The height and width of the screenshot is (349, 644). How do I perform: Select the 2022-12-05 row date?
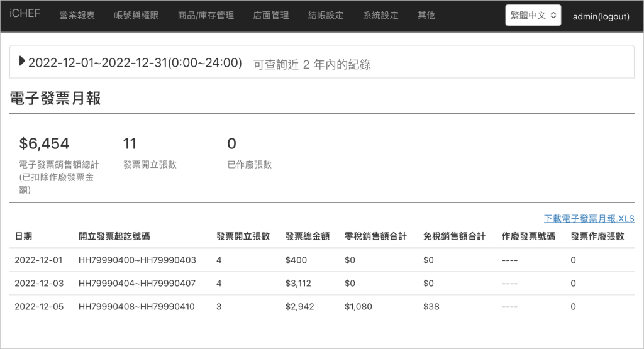pos(39,307)
